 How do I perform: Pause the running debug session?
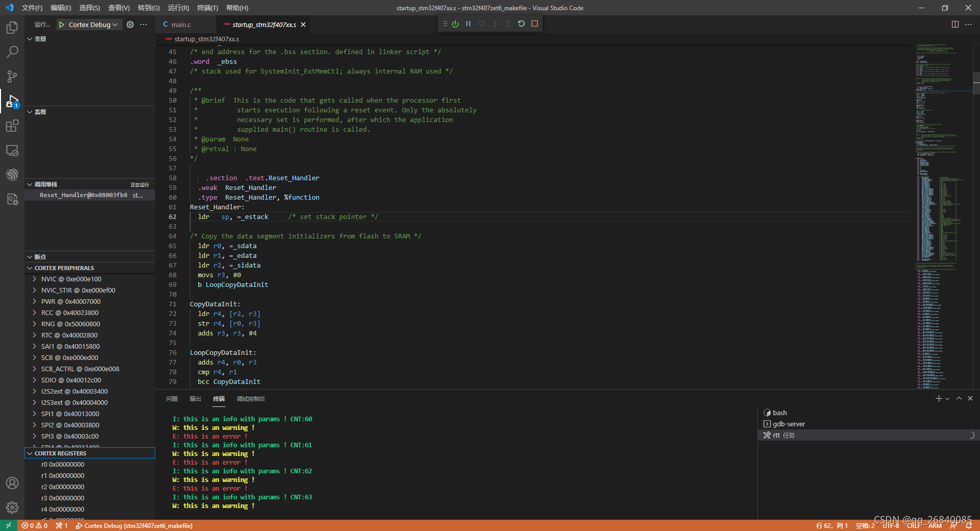point(468,23)
